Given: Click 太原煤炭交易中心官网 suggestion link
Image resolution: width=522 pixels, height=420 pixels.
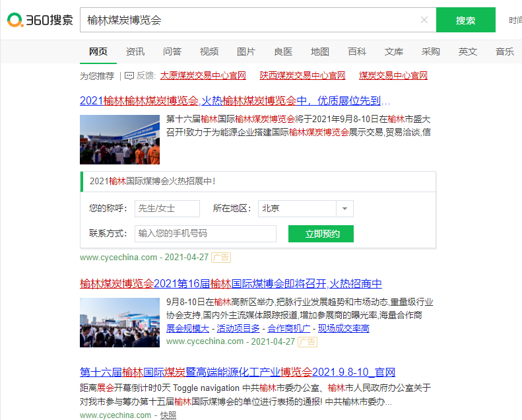Looking at the screenshot, I should [x=203, y=76].
